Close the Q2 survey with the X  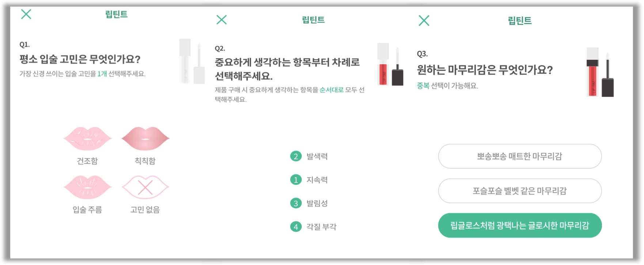[x=222, y=20]
